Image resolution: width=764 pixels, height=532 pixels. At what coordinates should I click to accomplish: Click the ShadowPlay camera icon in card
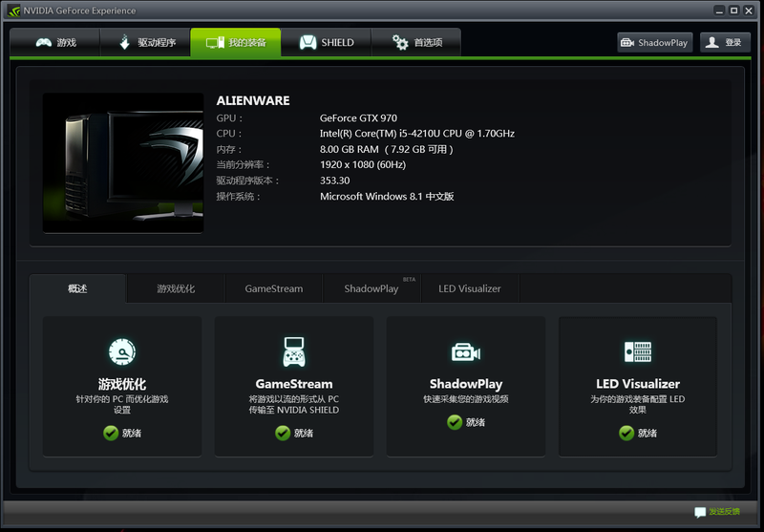466,351
